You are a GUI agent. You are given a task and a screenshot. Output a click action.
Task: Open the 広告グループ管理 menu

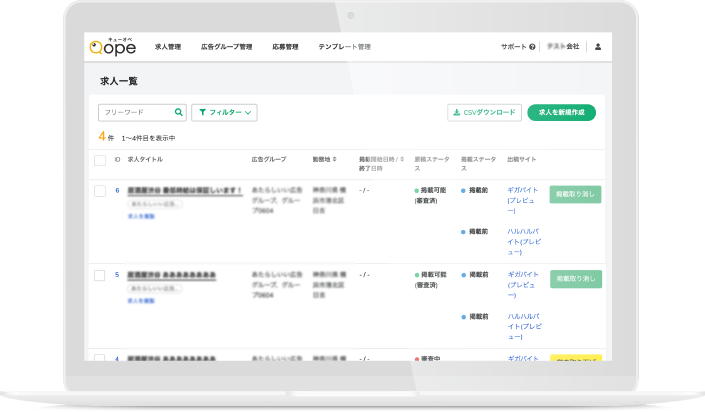click(226, 47)
